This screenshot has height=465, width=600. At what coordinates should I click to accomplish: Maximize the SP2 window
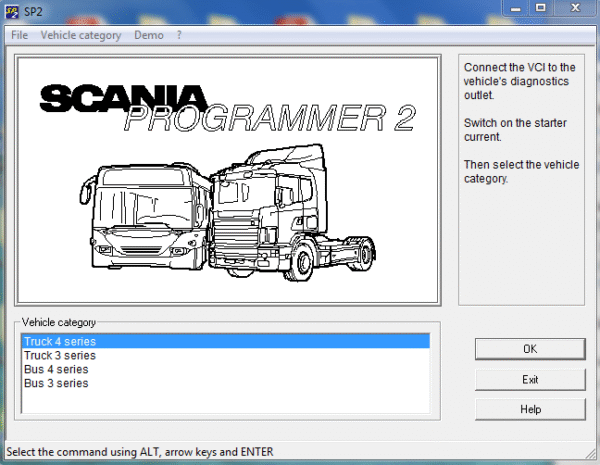(x=541, y=8)
